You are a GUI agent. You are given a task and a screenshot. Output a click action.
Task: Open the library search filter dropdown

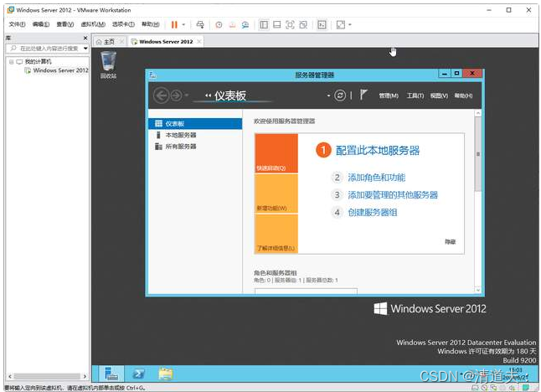coord(85,49)
